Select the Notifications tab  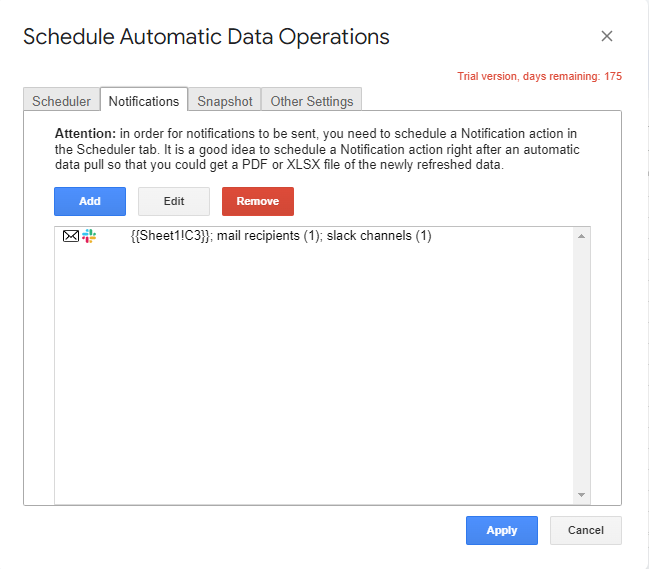point(144,101)
